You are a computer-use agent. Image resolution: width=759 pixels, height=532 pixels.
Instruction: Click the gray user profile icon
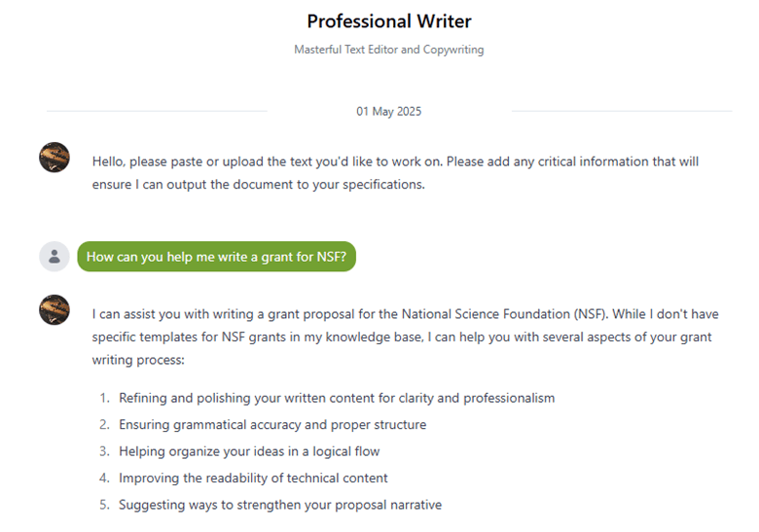click(x=54, y=257)
